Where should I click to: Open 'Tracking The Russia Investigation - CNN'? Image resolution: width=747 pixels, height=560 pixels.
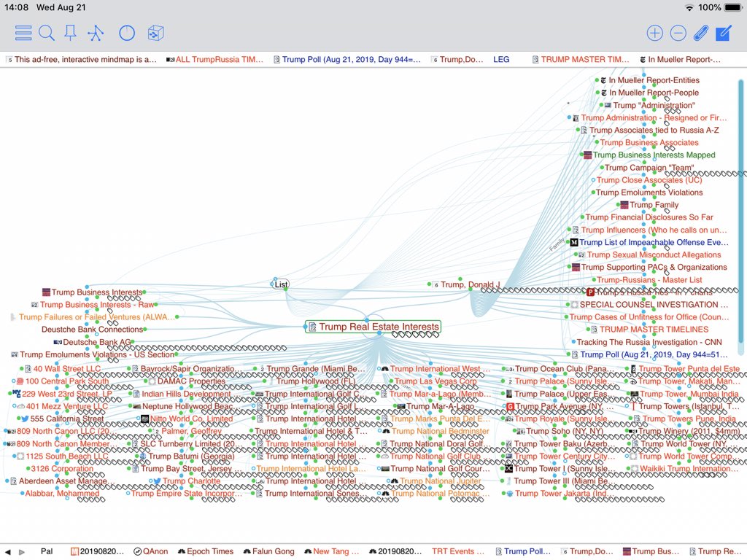tap(649, 342)
